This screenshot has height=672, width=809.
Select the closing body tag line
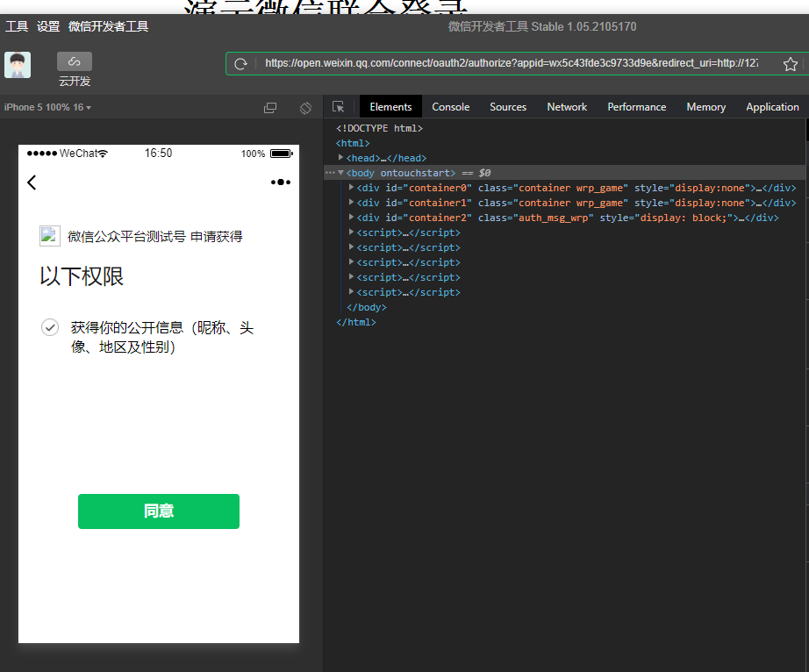tap(366, 307)
